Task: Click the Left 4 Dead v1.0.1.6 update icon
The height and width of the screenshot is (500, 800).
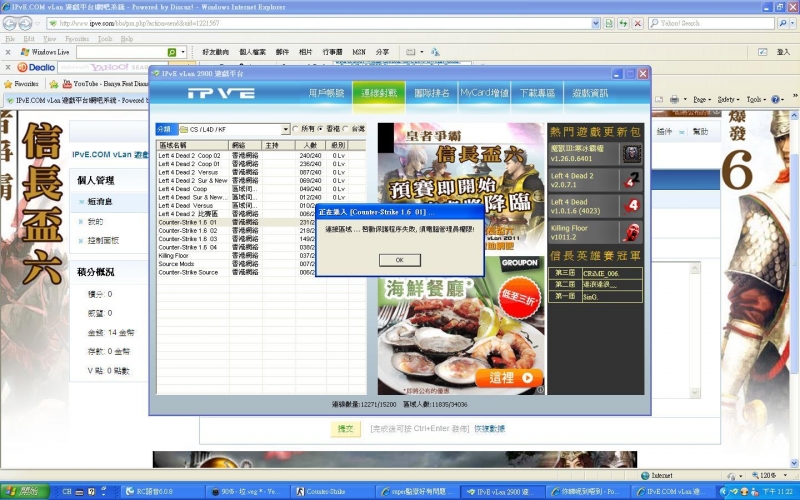Action: pos(632,206)
